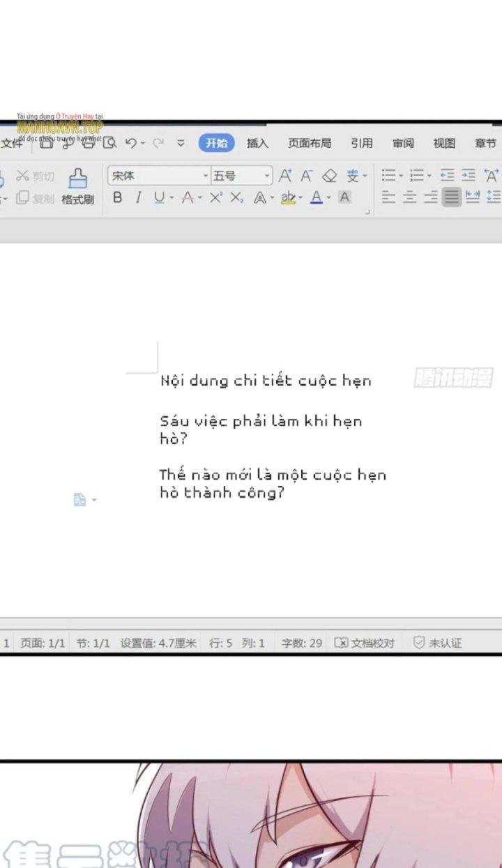
Task: Click the 文档校对 proofreading button
Action: click(x=365, y=643)
